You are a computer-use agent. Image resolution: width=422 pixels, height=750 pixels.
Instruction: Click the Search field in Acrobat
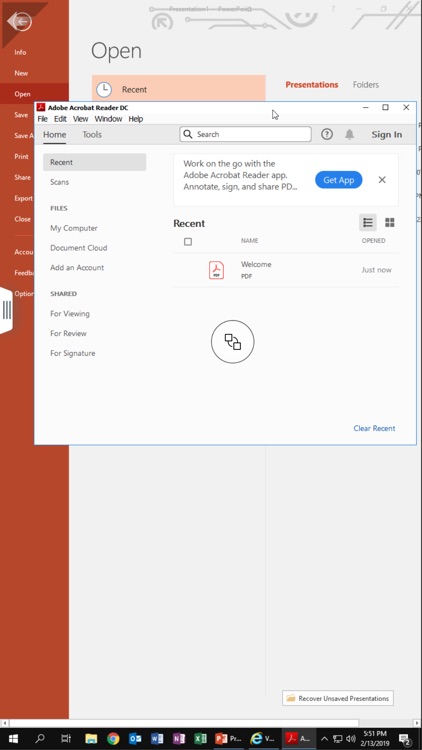pos(245,134)
